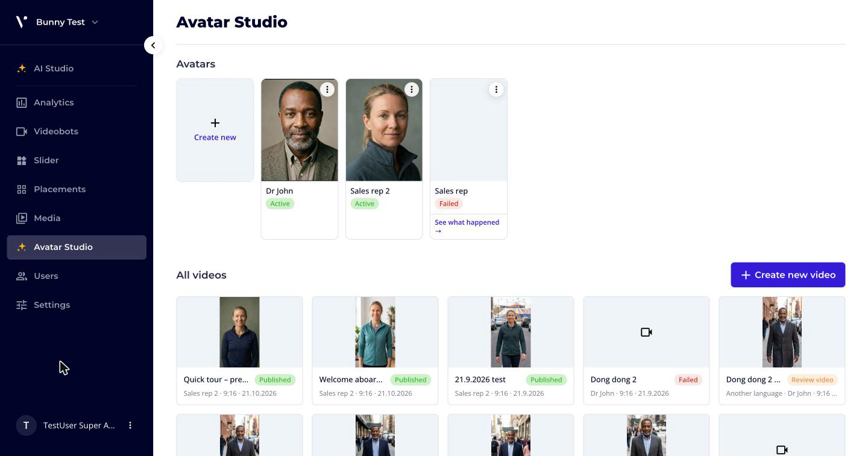
Task: Open the Dr John avatar photo
Action: [300, 130]
